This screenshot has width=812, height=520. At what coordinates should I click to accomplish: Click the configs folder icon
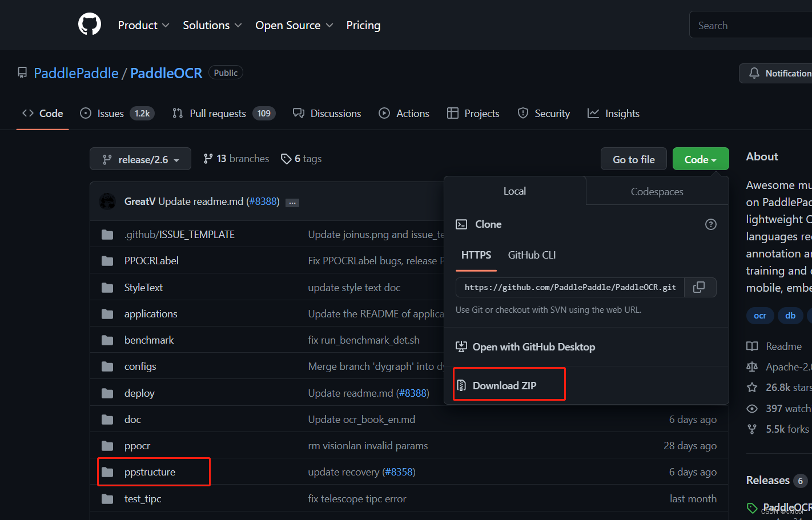(107, 366)
